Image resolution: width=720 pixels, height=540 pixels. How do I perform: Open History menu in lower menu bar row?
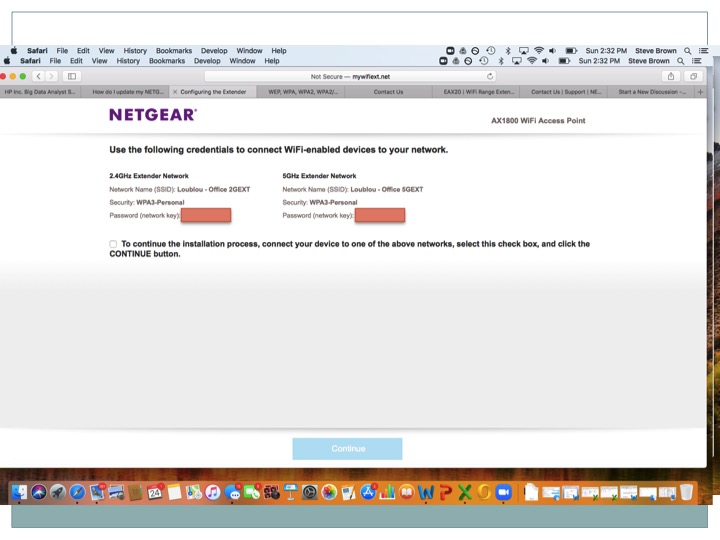coord(128,61)
